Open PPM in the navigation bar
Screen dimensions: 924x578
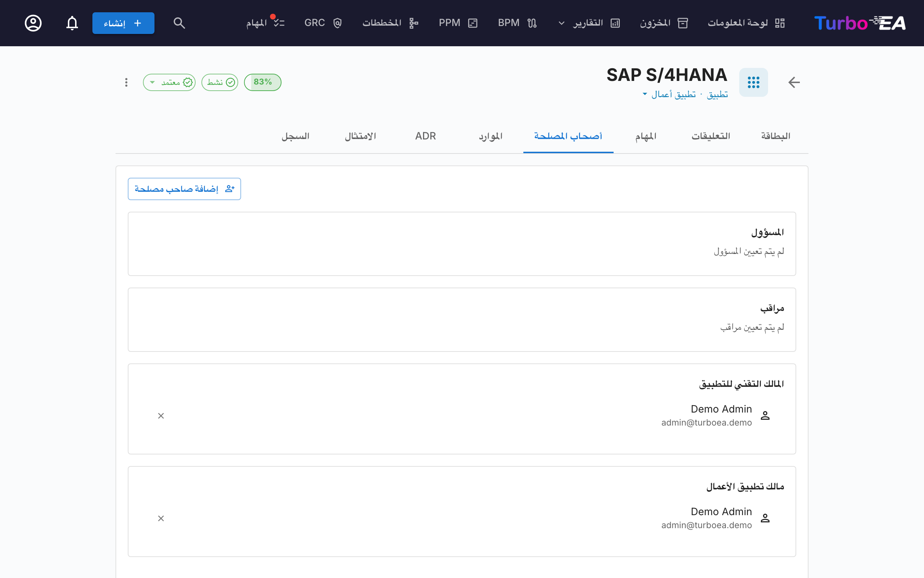pos(458,23)
